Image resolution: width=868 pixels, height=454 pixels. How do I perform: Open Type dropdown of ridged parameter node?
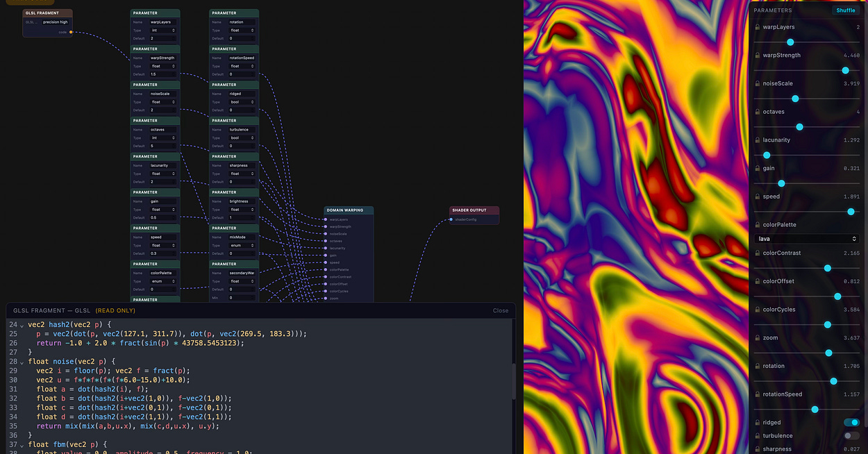[242, 102]
